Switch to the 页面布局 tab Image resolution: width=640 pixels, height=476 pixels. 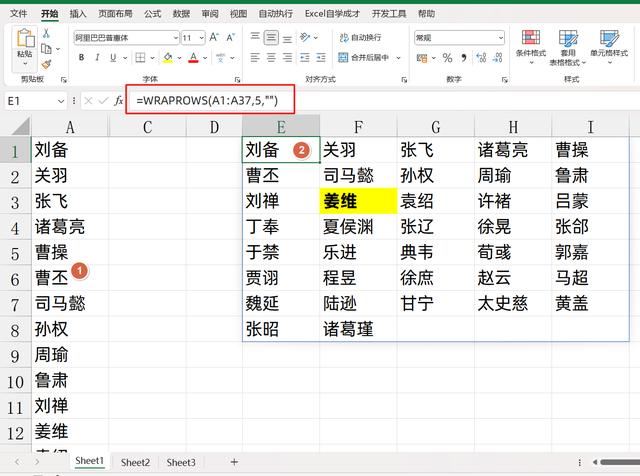point(115,14)
